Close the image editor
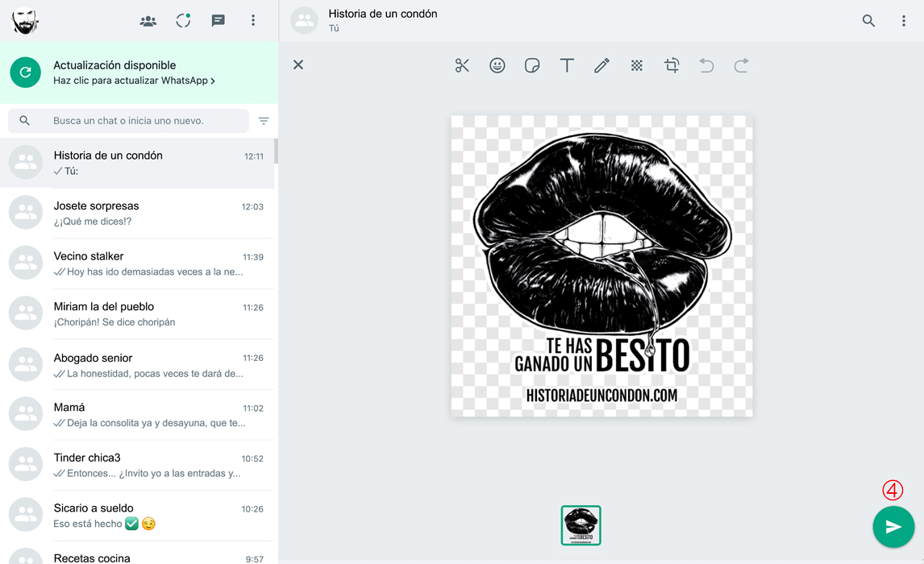 [298, 64]
